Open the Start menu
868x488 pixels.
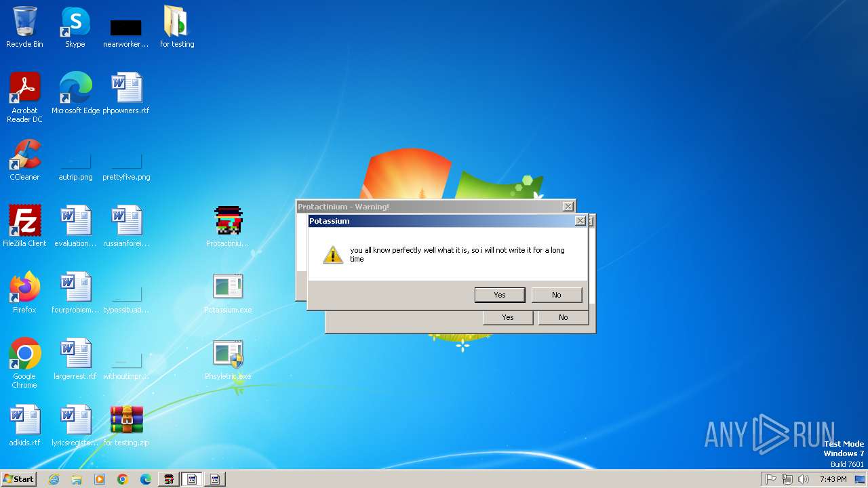[18, 479]
